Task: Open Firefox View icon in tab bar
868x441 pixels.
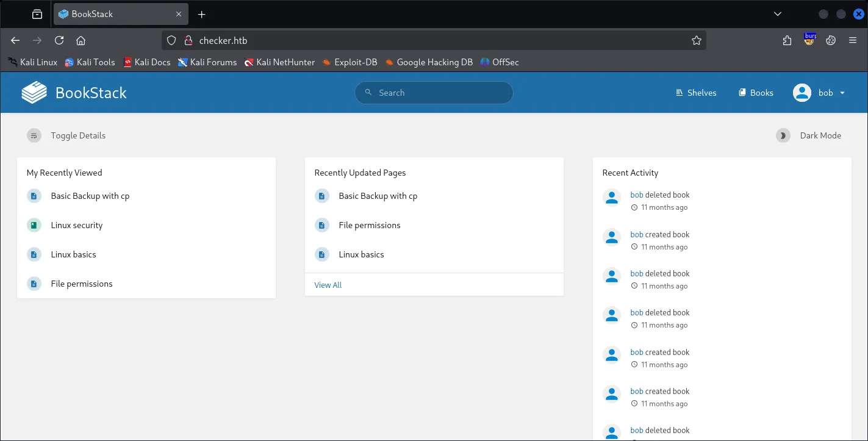Action: click(37, 14)
